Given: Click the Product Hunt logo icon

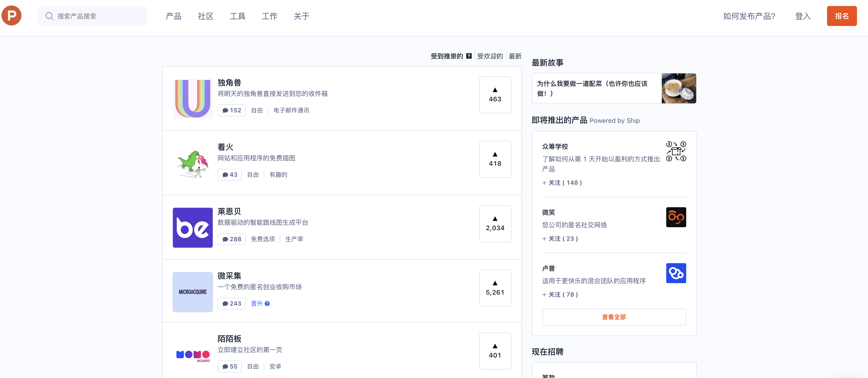Looking at the screenshot, I should coord(12,15).
